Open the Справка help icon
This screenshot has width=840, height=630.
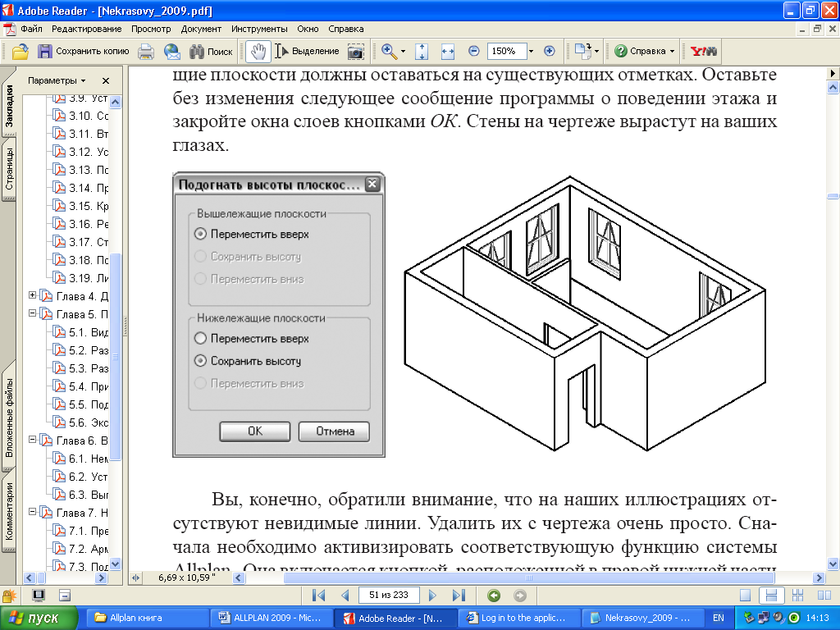coord(621,52)
